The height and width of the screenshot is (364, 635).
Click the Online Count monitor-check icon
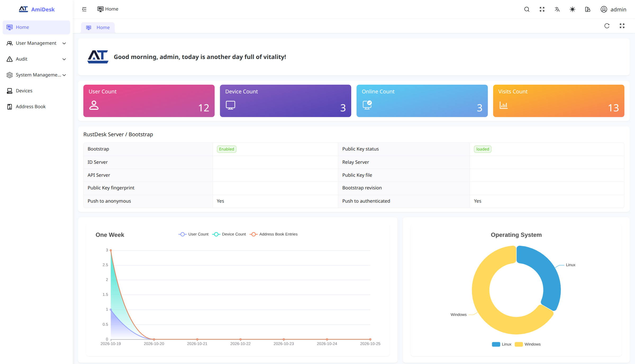(x=367, y=105)
